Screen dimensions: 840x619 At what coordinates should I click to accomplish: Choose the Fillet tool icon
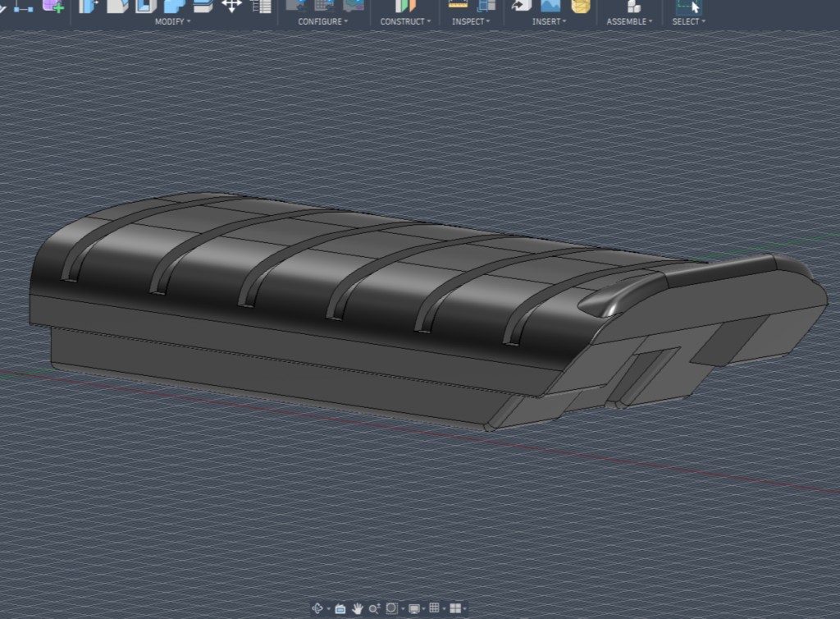pyautogui.click(x=117, y=6)
